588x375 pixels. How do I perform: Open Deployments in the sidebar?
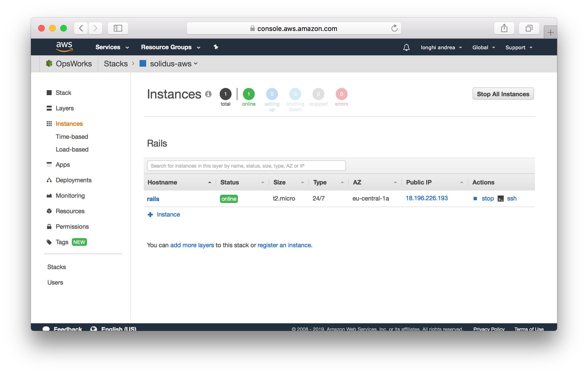[x=73, y=180]
